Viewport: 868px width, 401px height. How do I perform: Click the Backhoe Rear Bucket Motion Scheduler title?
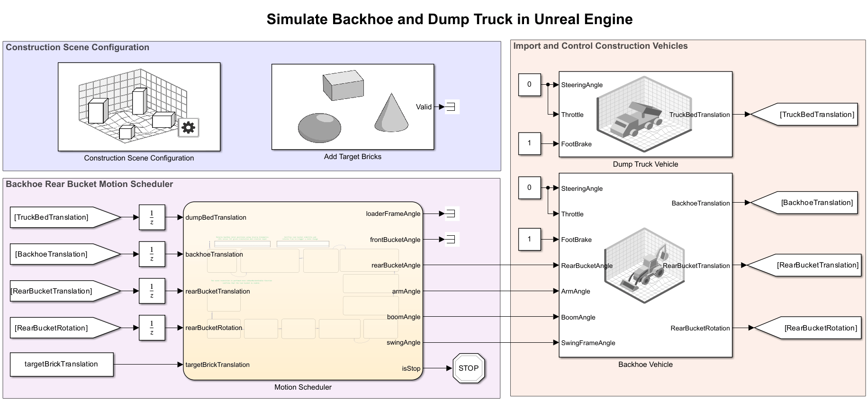click(89, 184)
